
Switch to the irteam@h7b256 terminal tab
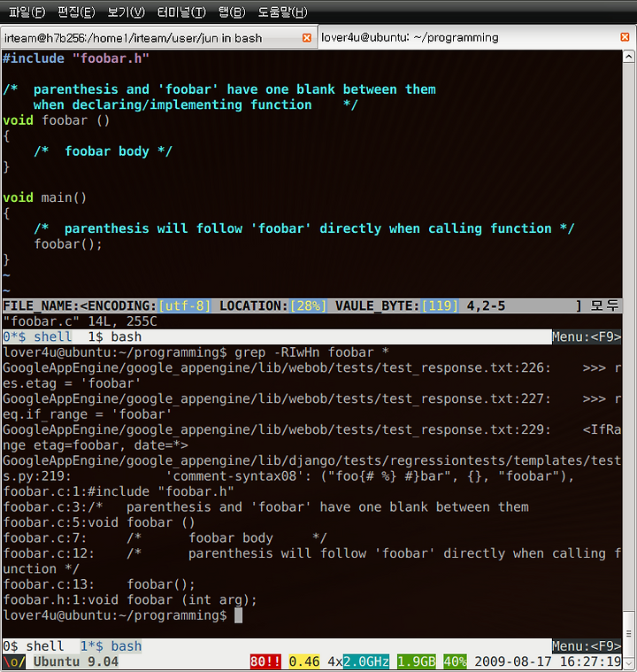click(158, 38)
